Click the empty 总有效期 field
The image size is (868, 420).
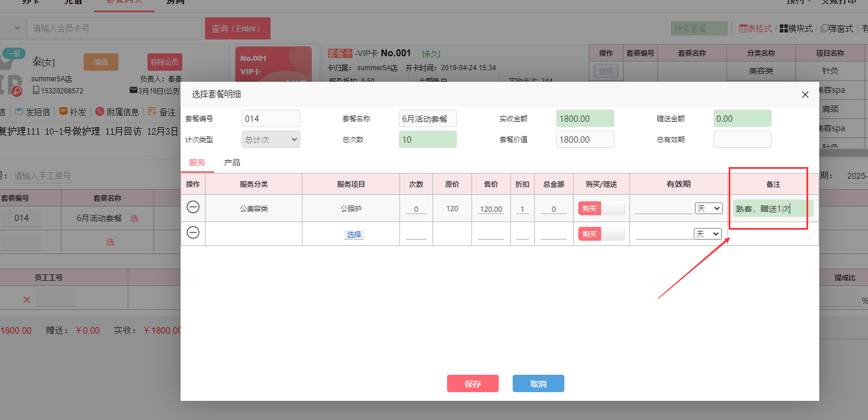click(x=743, y=139)
